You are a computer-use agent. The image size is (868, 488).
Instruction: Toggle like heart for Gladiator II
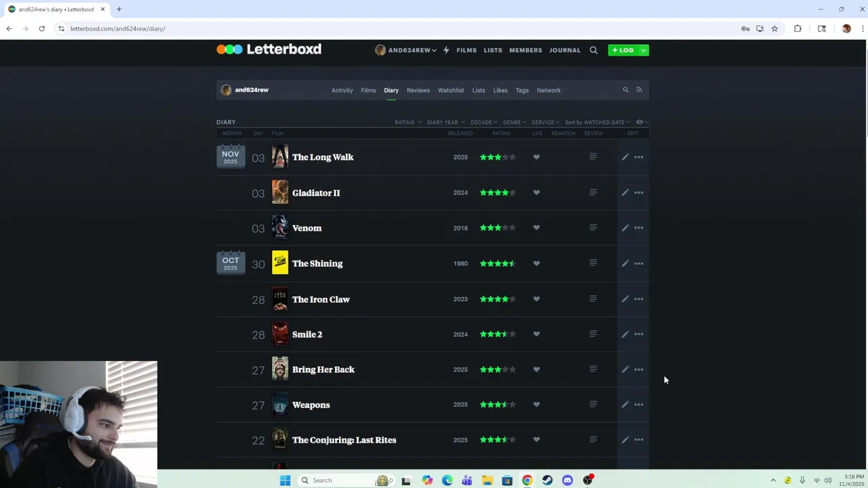(x=536, y=192)
